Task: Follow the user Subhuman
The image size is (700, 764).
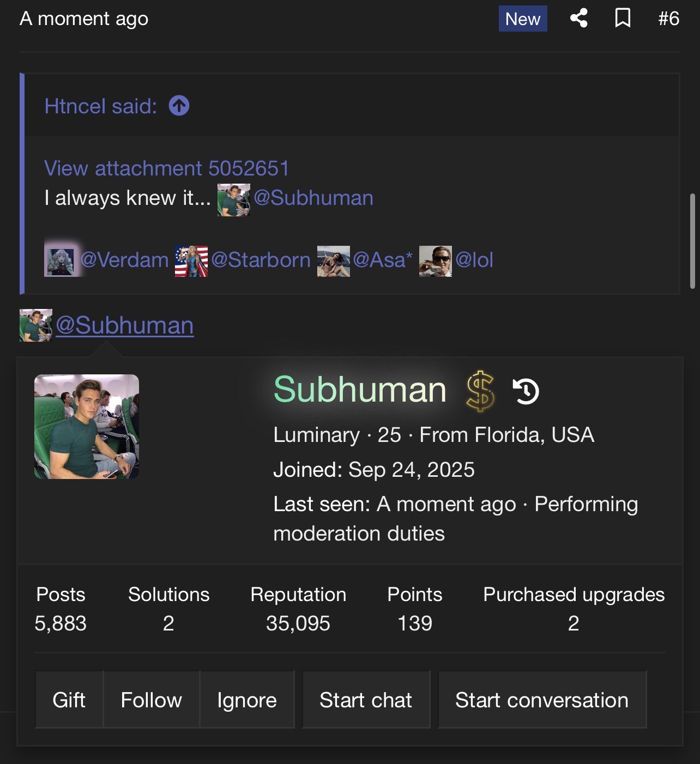Action: [152, 700]
